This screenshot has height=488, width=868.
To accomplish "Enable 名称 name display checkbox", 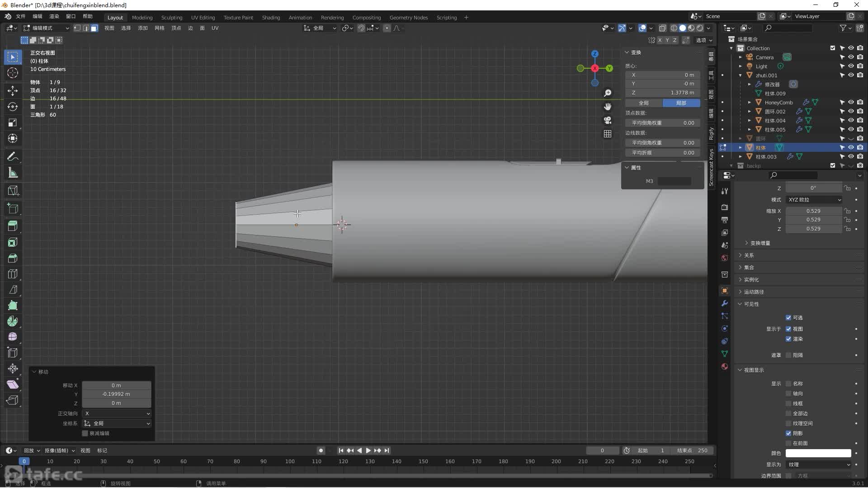I will point(788,384).
